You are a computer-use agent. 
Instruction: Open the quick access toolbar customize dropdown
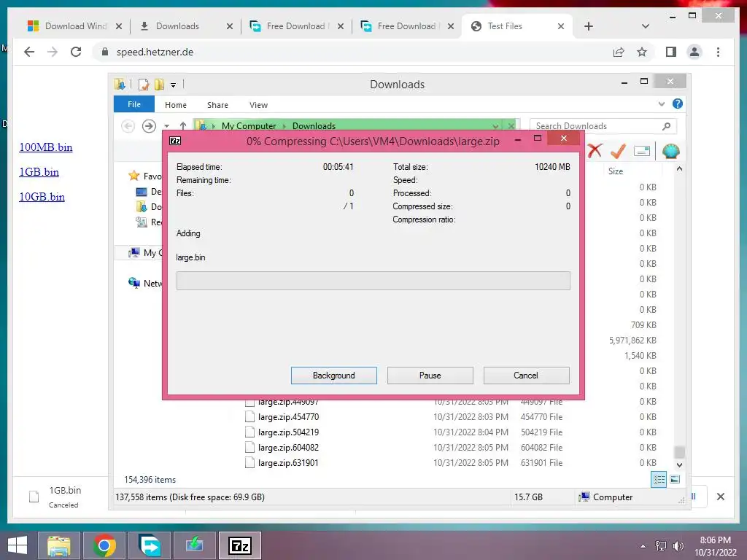pos(173,85)
